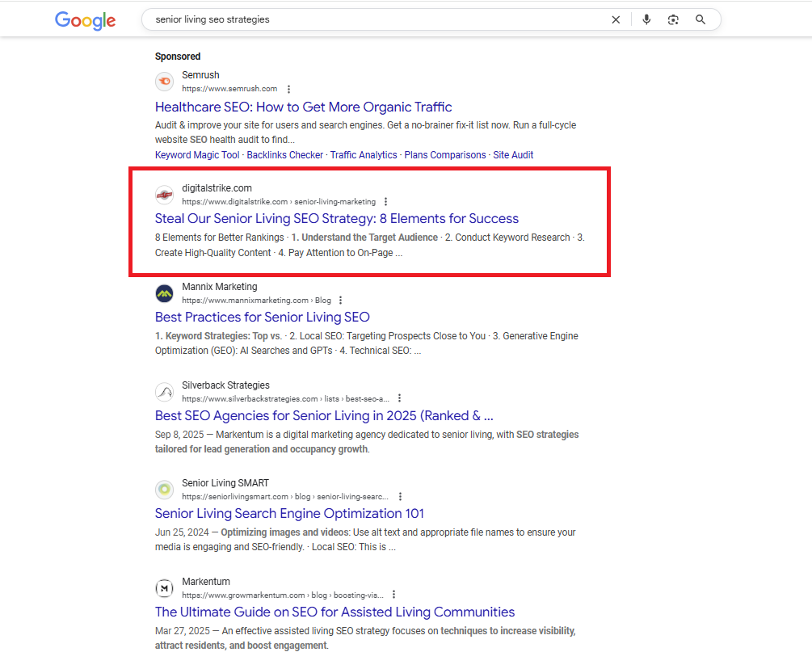Viewport: 812px width, 669px height.
Task: Open the Backlinks Checker sitelink
Action: tap(284, 155)
